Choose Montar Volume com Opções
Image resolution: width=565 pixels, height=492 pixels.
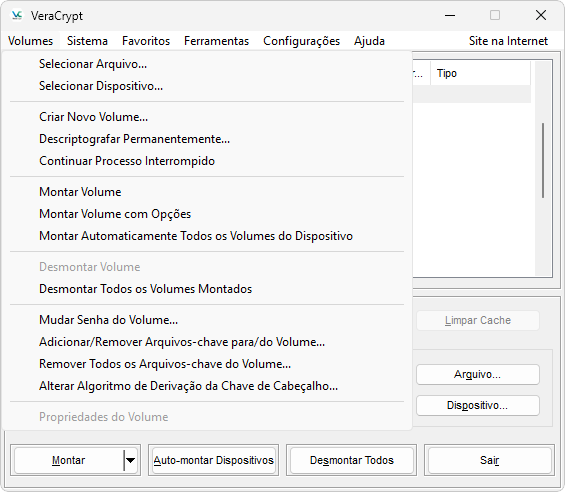coord(207,214)
